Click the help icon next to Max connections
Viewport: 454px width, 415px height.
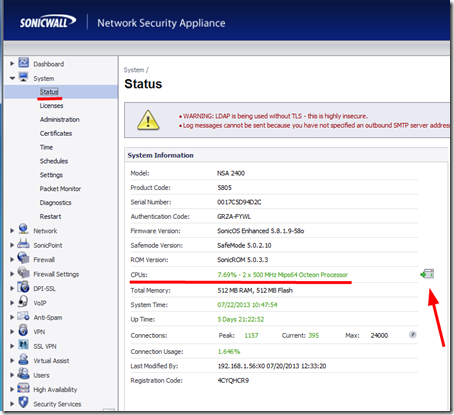pos(412,334)
